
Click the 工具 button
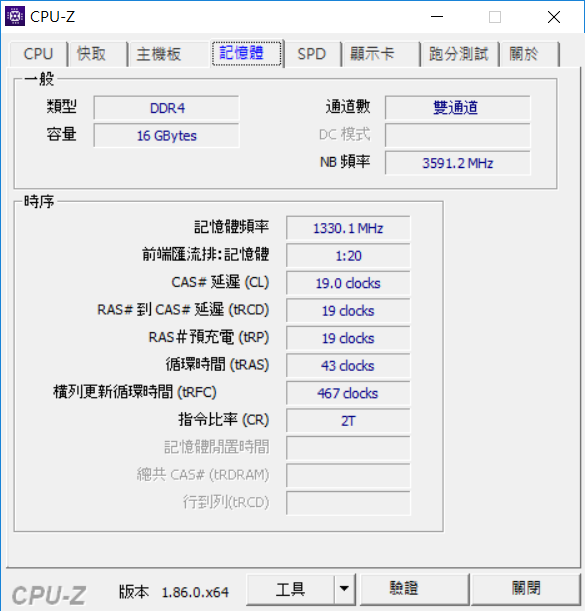290,589
